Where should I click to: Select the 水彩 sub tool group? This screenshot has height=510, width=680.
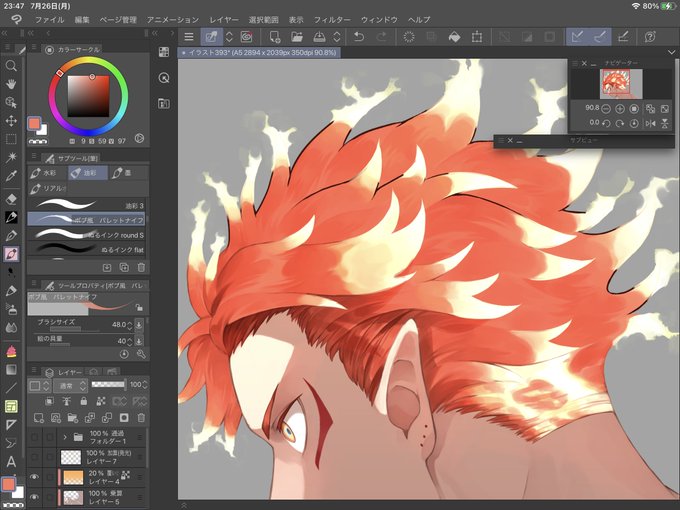[47, 173]
